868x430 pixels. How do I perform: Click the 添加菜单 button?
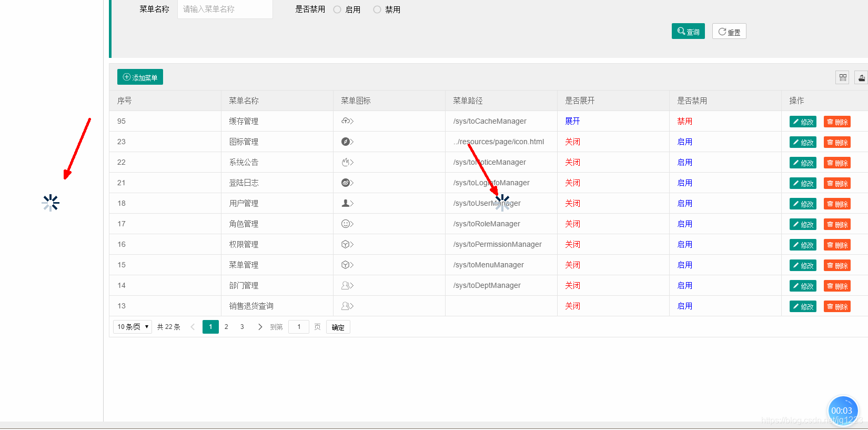pyautogui.click(x=140, y=77)
